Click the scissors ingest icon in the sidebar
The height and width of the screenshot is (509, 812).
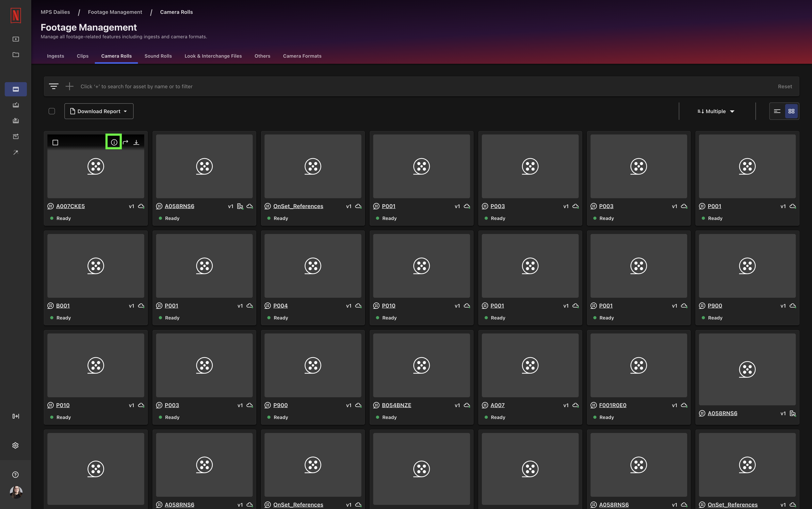[x=15, y=120]
